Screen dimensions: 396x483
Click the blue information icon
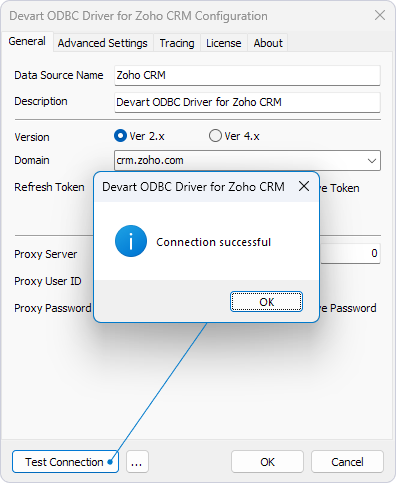[x=131, y=241]
